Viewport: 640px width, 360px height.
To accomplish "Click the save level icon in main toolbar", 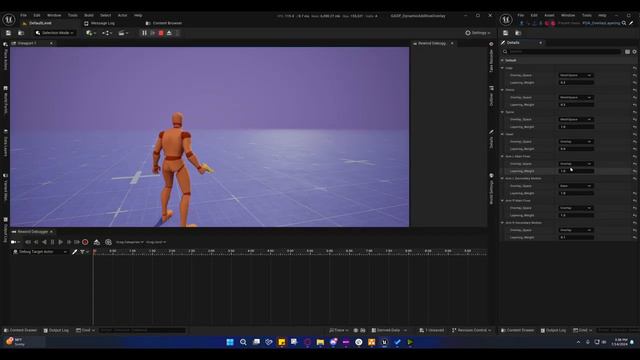I will 8,33.
